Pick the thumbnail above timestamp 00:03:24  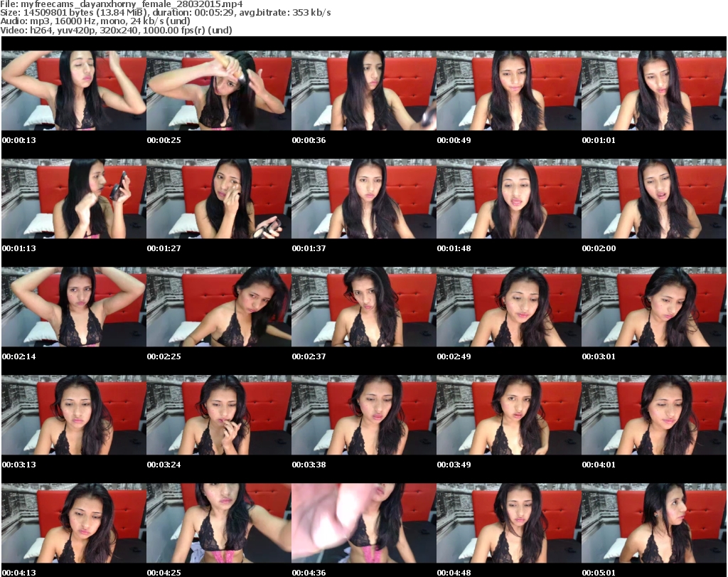pos(219,415)
